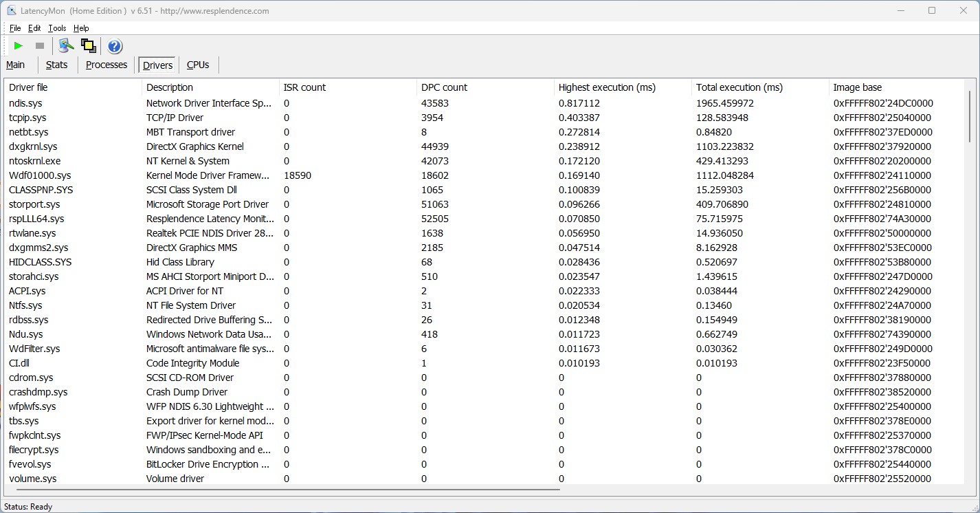Select the CLASSPNP.SYS driver row

click(x=485, y=190)
